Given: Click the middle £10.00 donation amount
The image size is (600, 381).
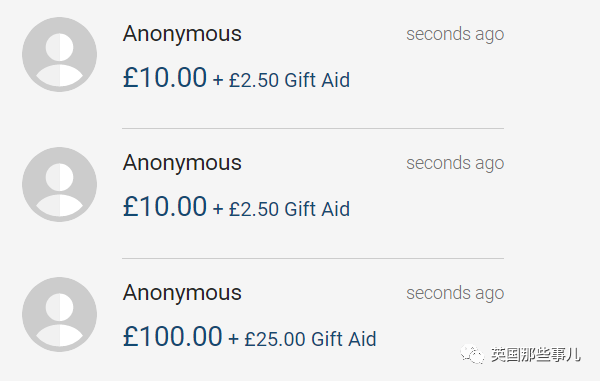Looking at the screenshot, I should click(165, 207).
